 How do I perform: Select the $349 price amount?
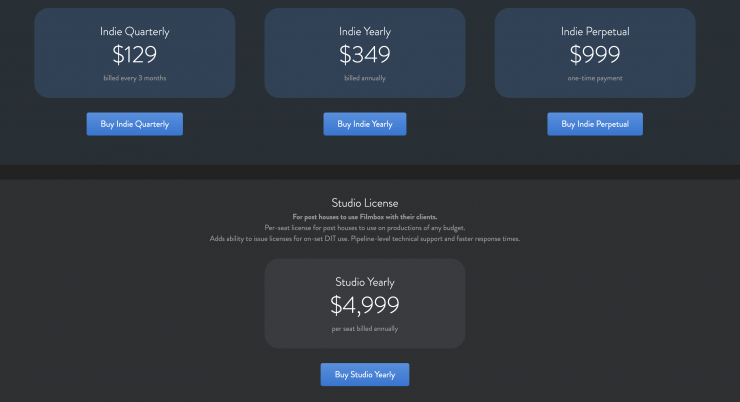[365, 54]
